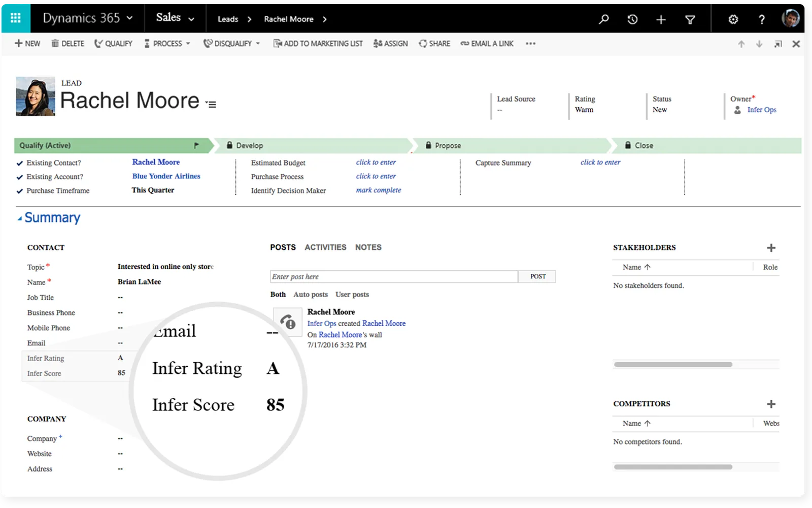The height and width of the screenshot is (508, 812).
Task: Open Blue Yonder Airlines account link
Action: click(166, 176)
